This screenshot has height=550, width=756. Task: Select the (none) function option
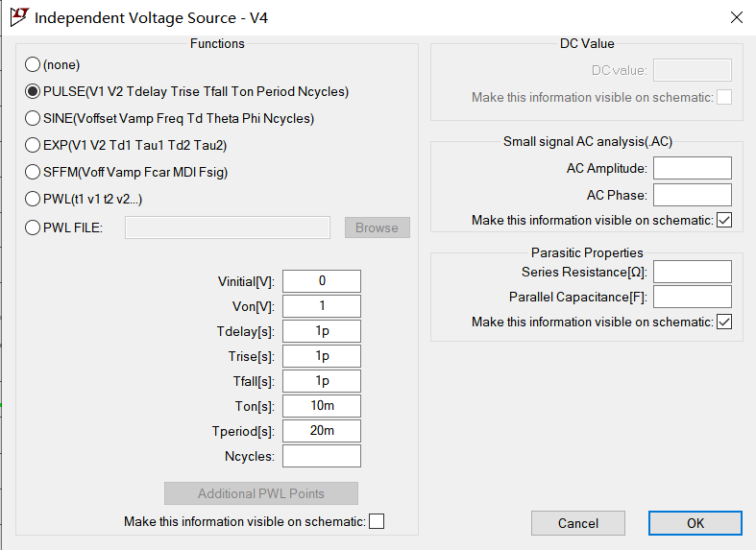[33, 64]
